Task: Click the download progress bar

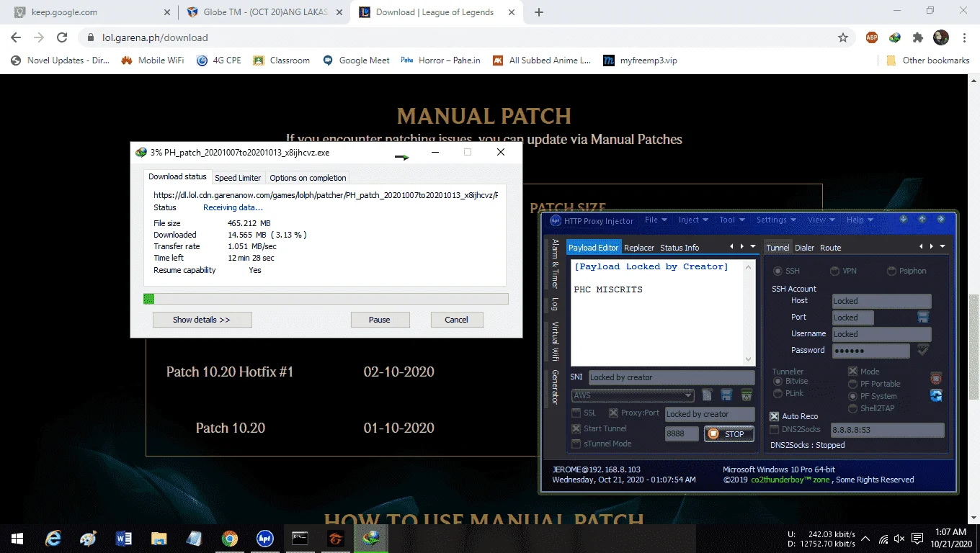Action: point(326,299)
